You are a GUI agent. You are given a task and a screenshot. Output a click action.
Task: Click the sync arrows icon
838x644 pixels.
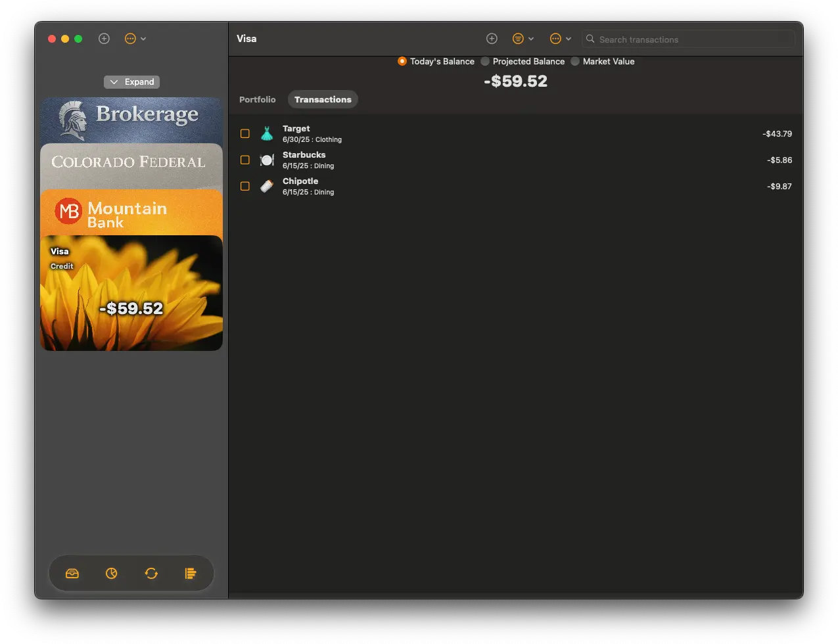pos(151,574)
